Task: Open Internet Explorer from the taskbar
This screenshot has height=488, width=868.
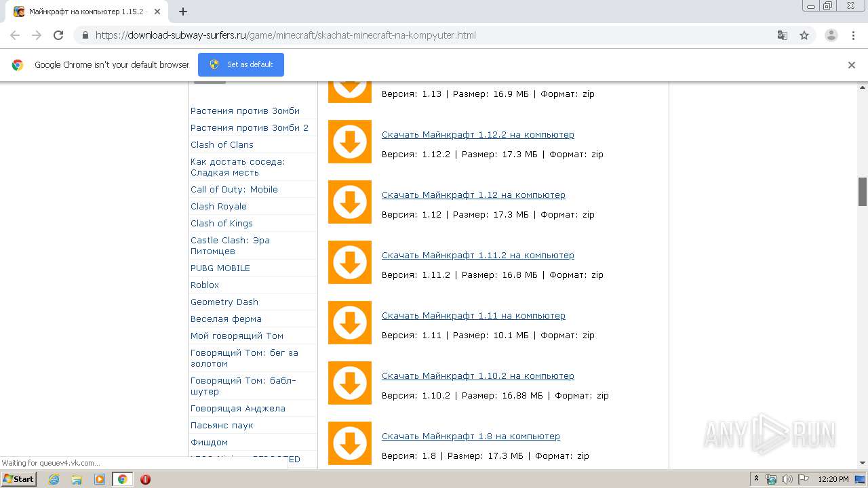Action: click(x=54, y=479)
